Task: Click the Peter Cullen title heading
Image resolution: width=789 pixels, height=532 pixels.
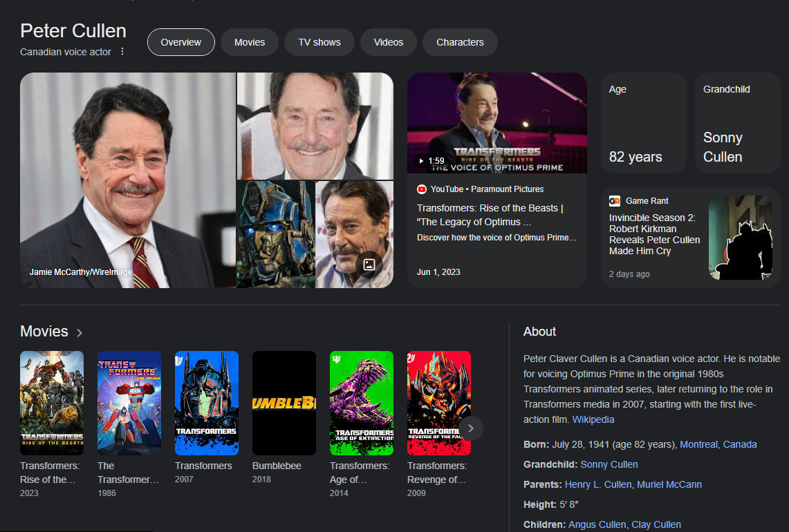Action: coord(73,30)
